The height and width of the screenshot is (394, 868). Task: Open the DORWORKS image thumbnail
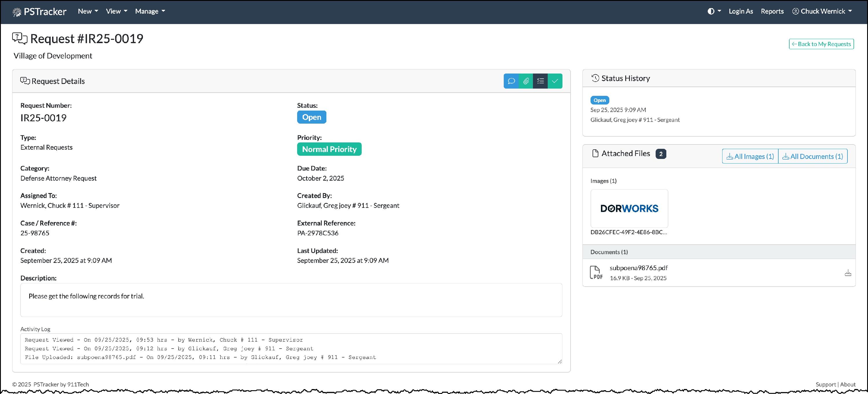[629, 209]
